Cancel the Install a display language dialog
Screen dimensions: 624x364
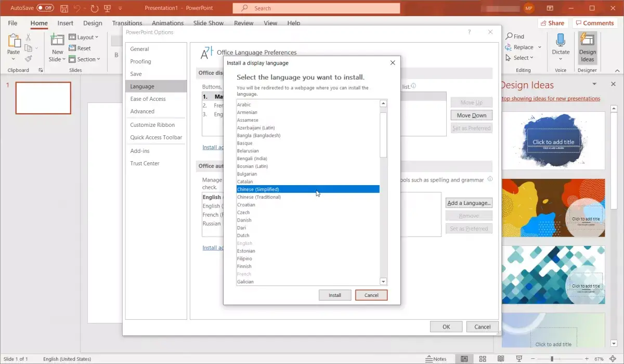click(371, 295)
